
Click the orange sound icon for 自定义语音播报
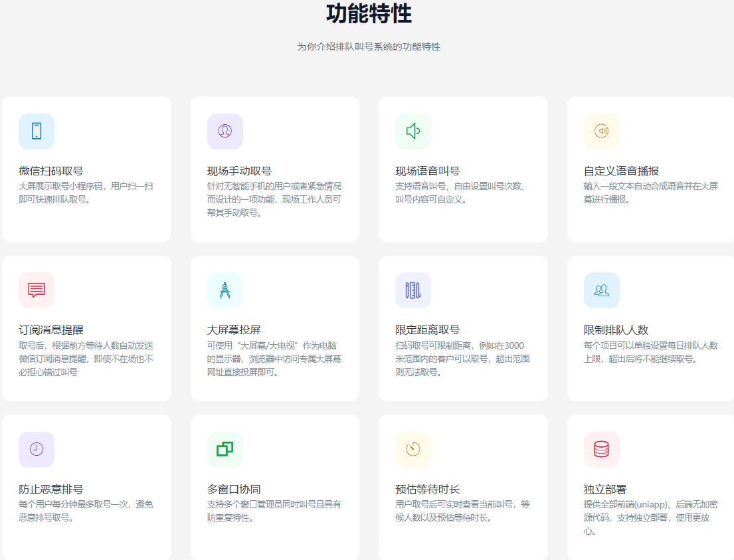click(602, 132)
